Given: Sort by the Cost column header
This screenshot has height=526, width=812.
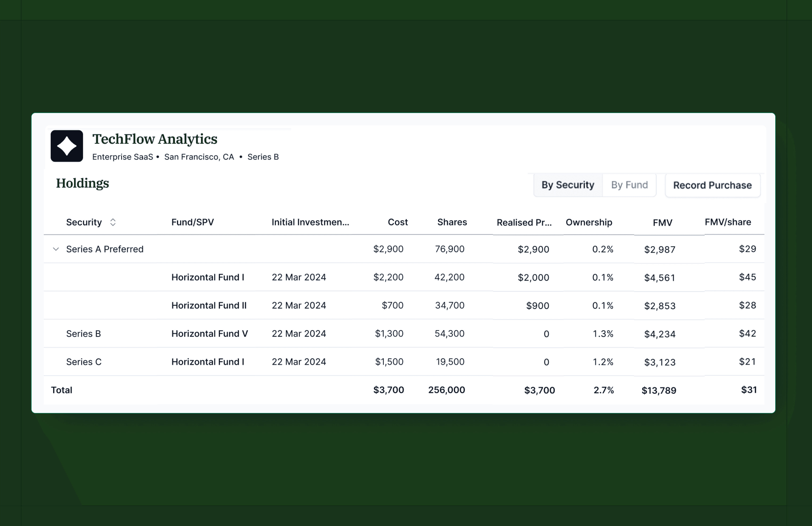Looking at the screenshot, I should click(398, 223).
